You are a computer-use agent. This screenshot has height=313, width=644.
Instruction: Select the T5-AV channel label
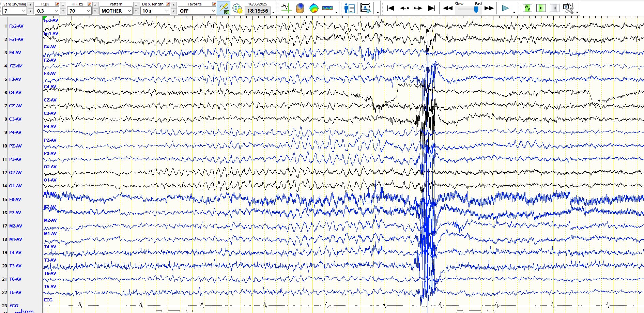point(15,293)
